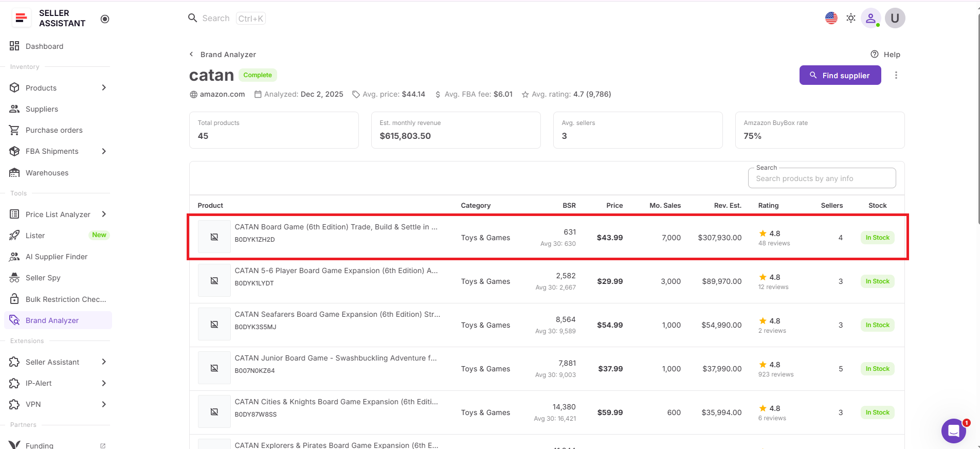The height and width of the screenshot is (449, 980).
Task: Click the Est. monthly revenue $615,803.50 card
Action: [456, 130]
